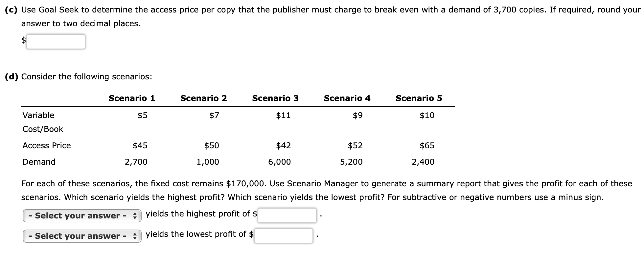Click the up-down arrow on lowest profit dropdown
The height and width of the screenshot is (265, 644).
[x=134, y=236]
